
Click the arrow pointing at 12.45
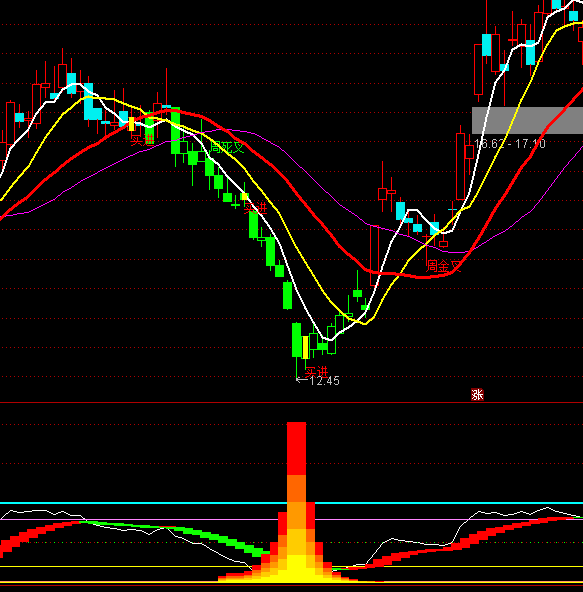point(302,380)
